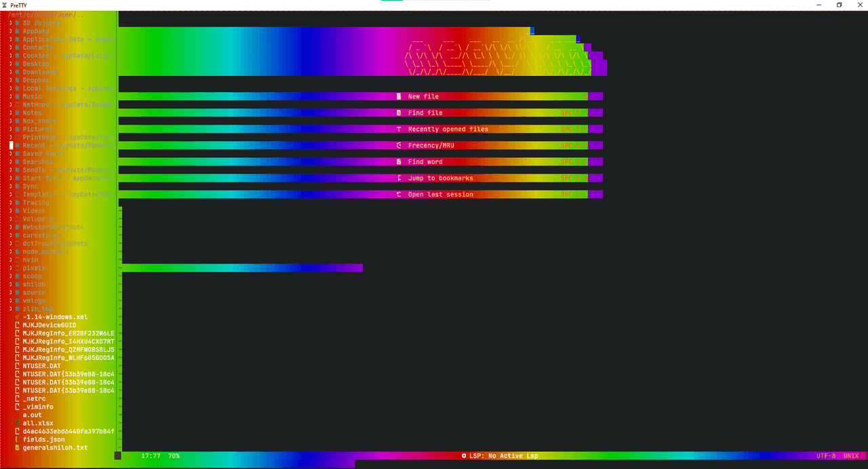Expand the Pictures folder arrow
This screenshot has width=868, height=469.
11,129
